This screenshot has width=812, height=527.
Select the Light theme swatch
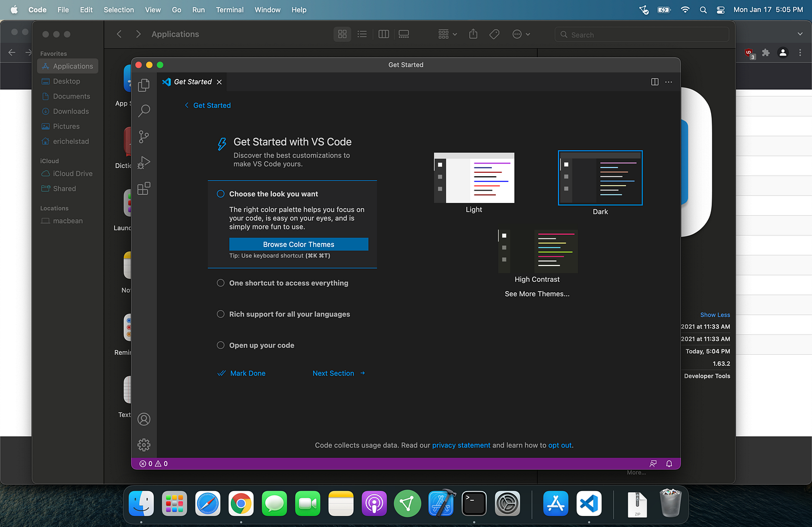click(473, 177)
